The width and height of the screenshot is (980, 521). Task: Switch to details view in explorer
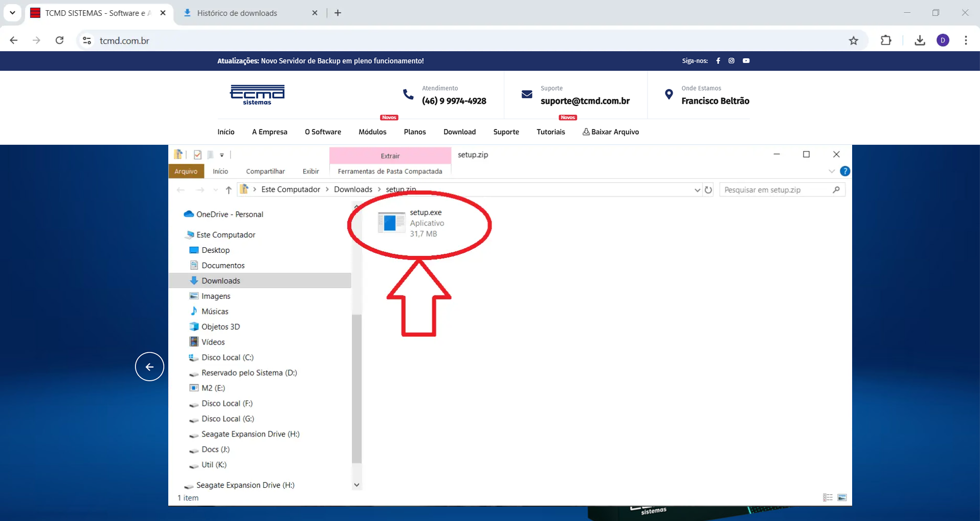click(828, 497)
